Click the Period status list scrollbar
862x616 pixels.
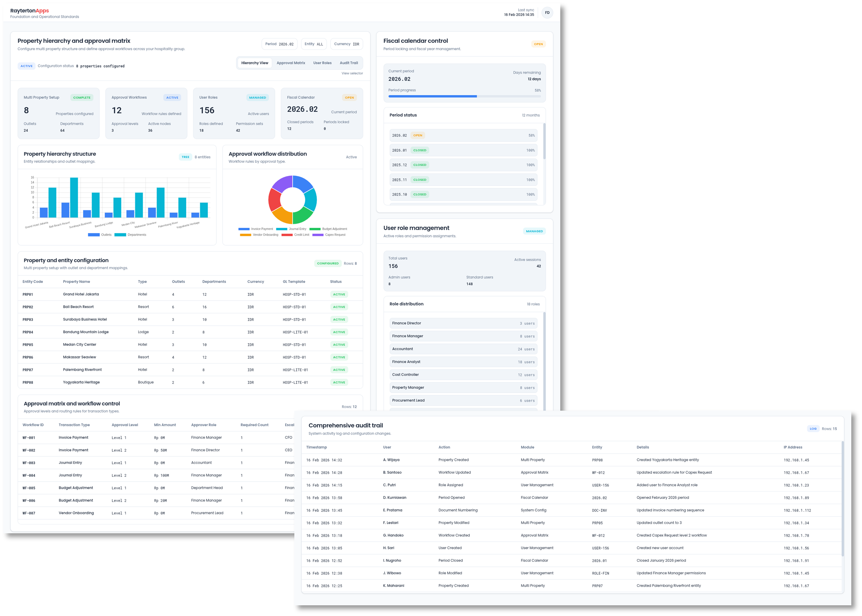(x=544, y=141)
